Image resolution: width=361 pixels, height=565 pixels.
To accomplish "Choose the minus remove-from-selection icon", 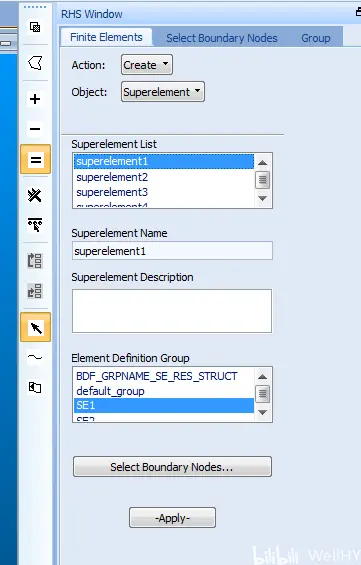I will click(x=35, y=129).
